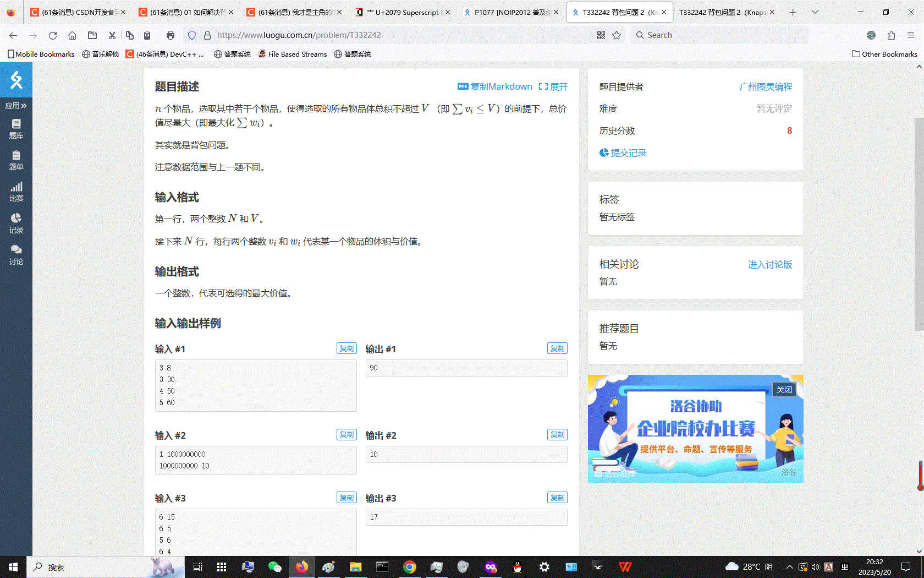The image size is (924, 578).
Task: Open the 讨论 discussion sidebar icon
Action: 16,254
